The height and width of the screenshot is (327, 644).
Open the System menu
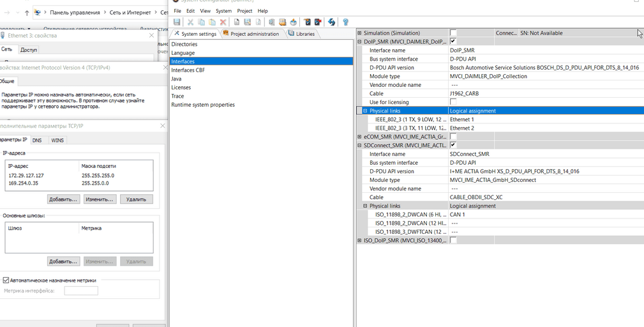[224, 11]
